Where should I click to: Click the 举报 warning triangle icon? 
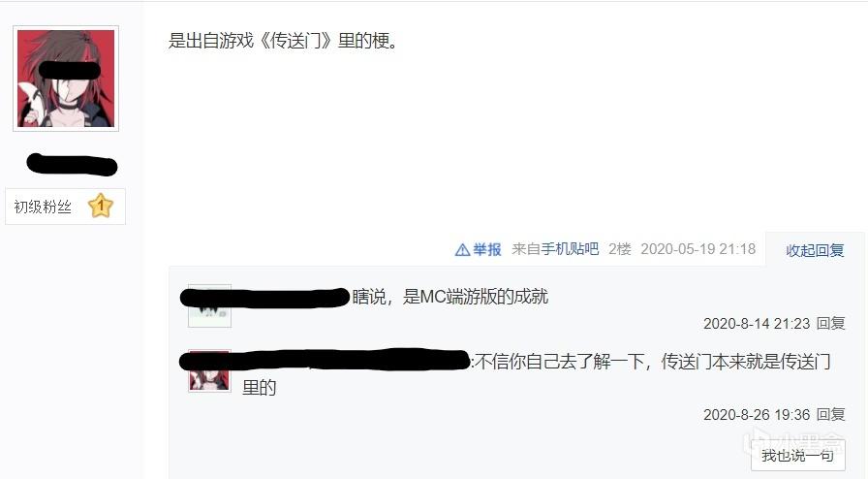pos(462,250)
